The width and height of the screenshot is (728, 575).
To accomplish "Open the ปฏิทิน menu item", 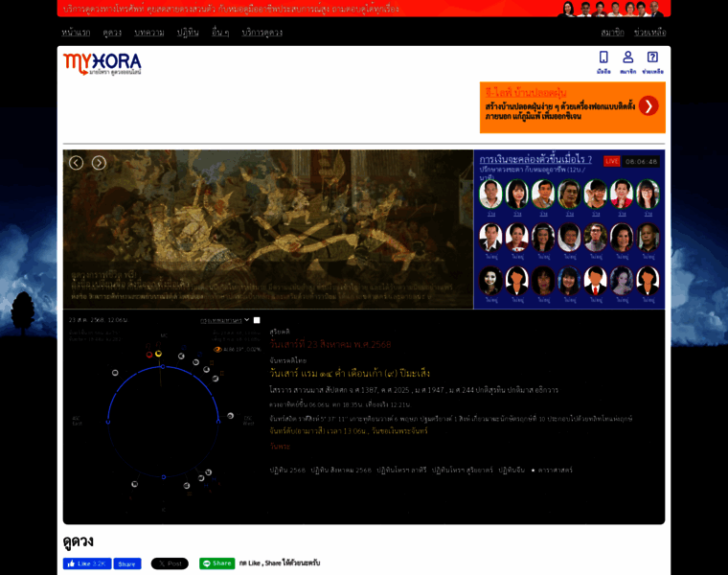I will 188,32.
